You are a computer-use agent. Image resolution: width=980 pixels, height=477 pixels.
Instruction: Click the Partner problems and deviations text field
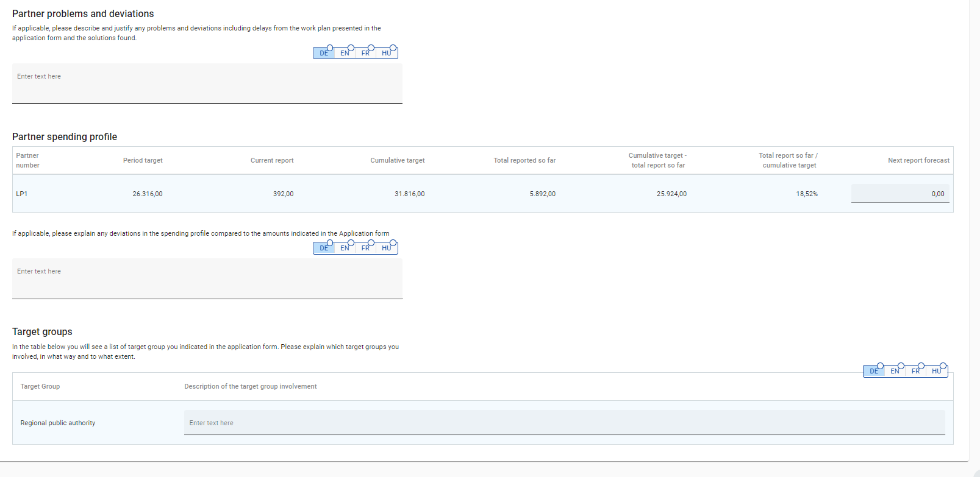pyautogui.click(x=207, y=83)
